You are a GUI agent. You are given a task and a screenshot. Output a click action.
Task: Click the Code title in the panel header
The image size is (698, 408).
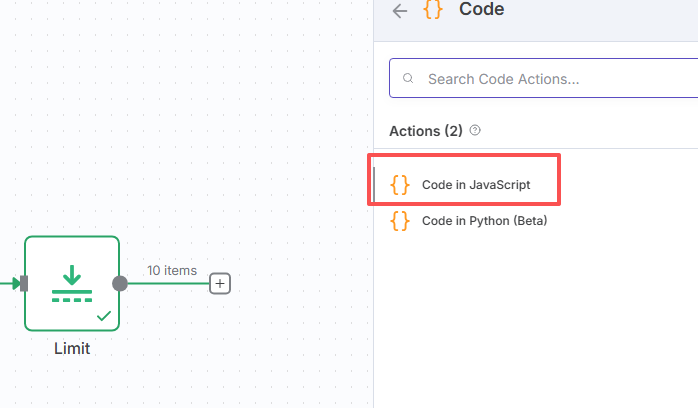coord(482,9)
